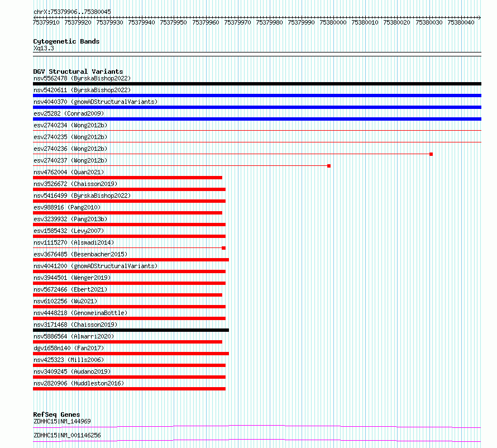The image size is (497, 448).
Task: Select esv1585432 (Levy2007) label
Action: pos(69,231)
